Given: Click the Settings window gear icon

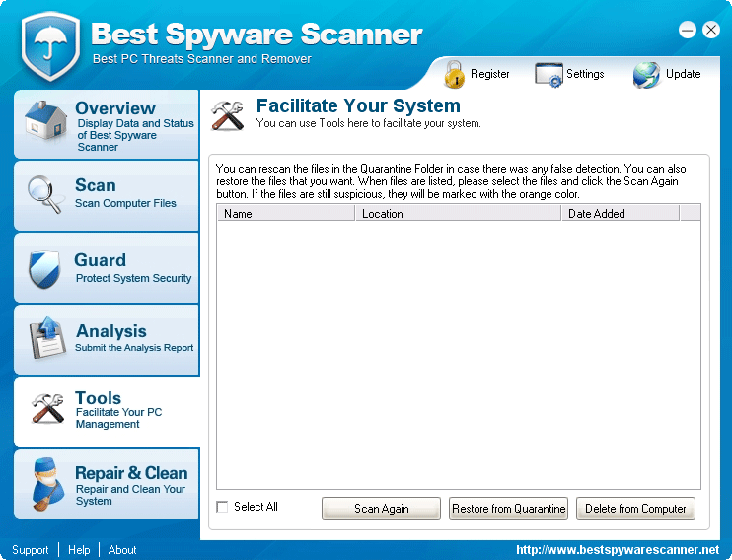Looking at the screenshot, I should (549, 75).
